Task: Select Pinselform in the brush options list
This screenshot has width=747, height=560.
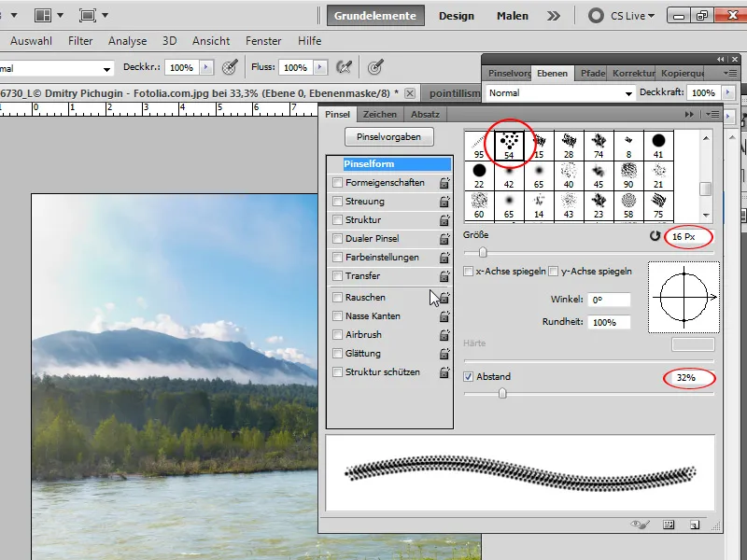Action: point(388,164)
